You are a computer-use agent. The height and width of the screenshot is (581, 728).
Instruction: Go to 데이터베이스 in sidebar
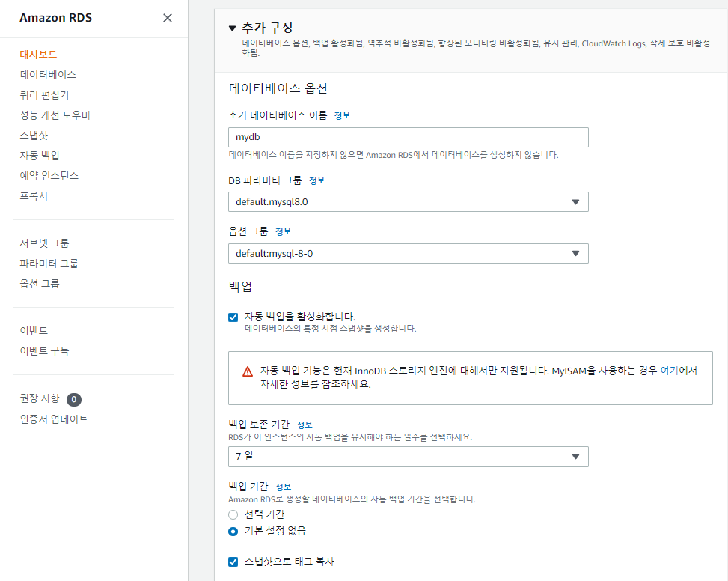coord(48,75)
